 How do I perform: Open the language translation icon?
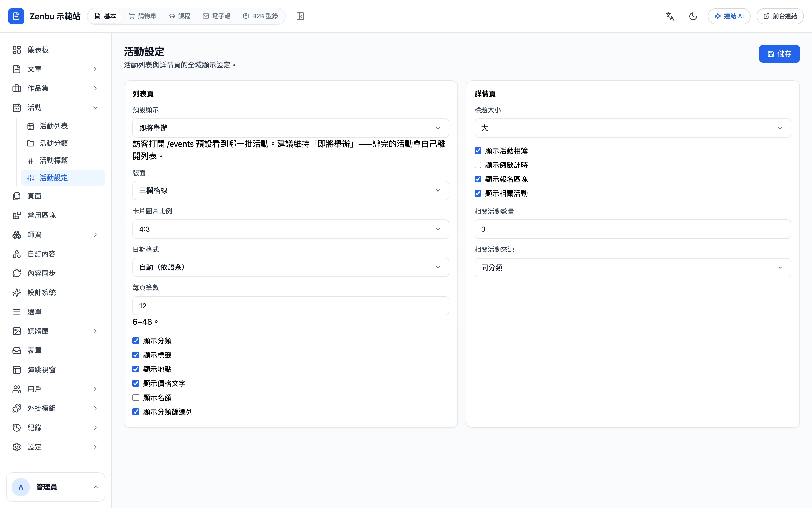coord(670,16)
